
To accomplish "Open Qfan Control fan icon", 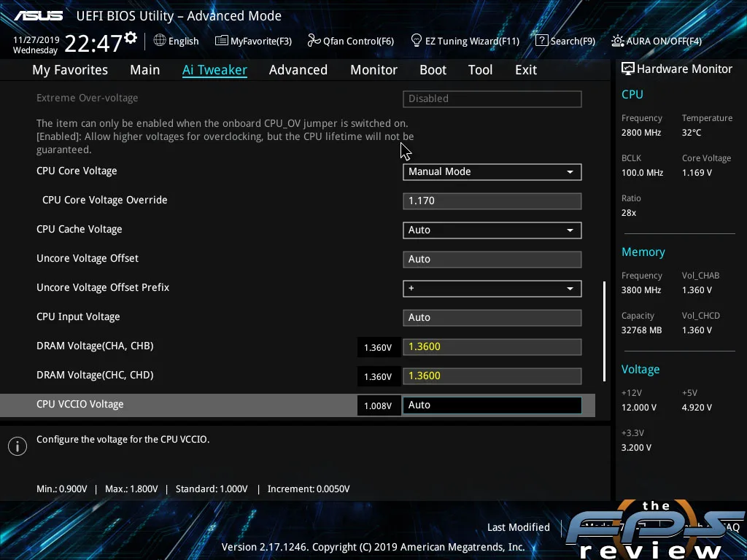I will 314,41.
